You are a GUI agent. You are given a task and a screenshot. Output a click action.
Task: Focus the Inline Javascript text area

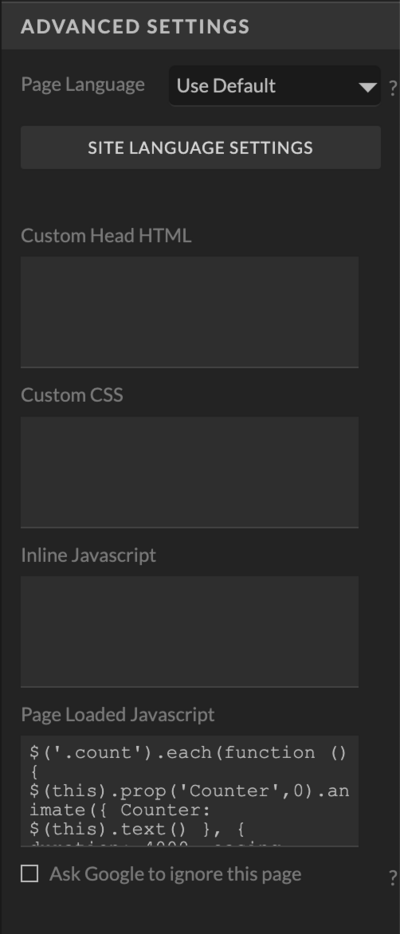pyautogui.click(x=189, y=632)
